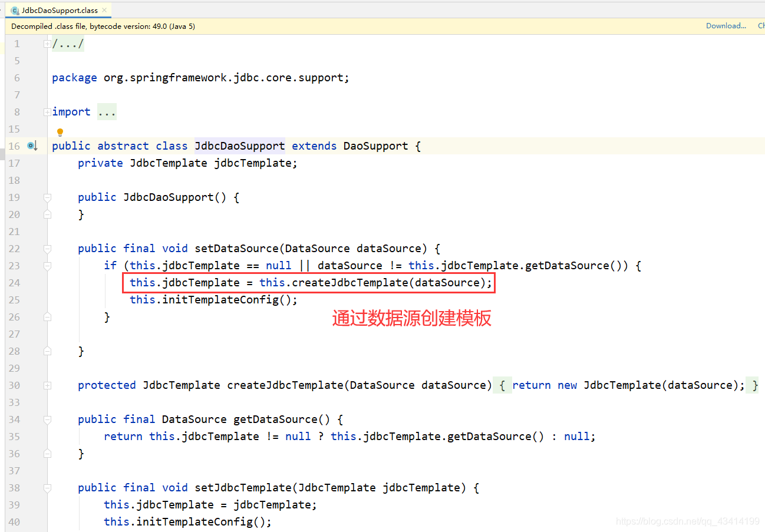
Task: Click line number 38 in the gutter
Action: (14, 488)
